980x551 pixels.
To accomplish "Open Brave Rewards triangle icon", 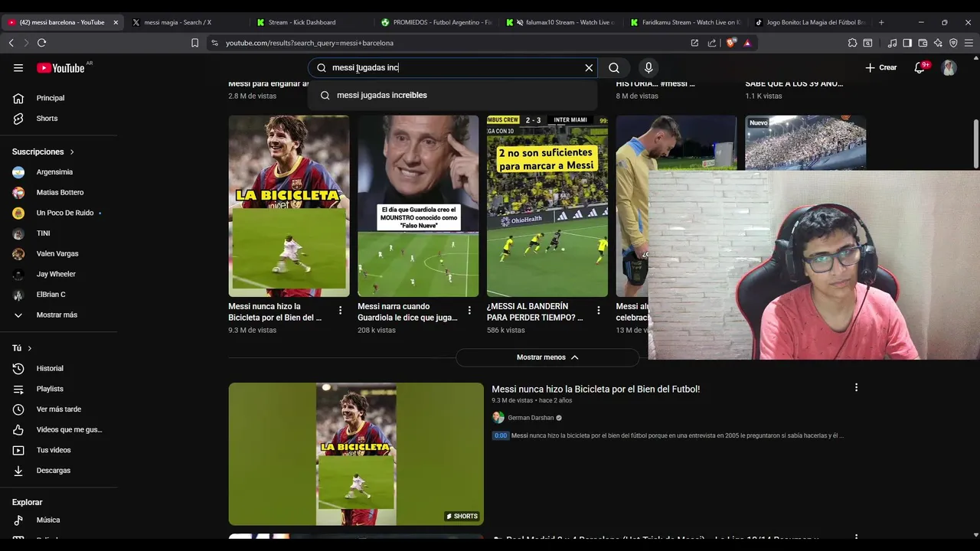I will [x=747, y=43].
